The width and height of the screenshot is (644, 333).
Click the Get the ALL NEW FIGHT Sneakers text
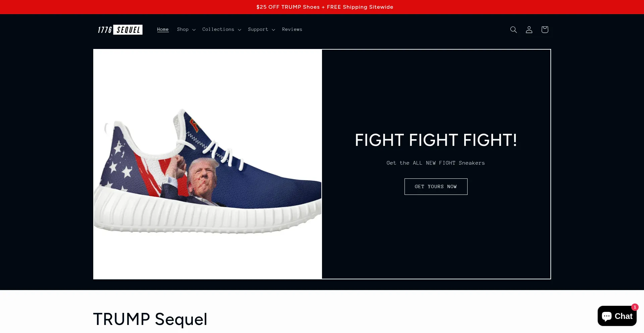(x=435, y=163)
